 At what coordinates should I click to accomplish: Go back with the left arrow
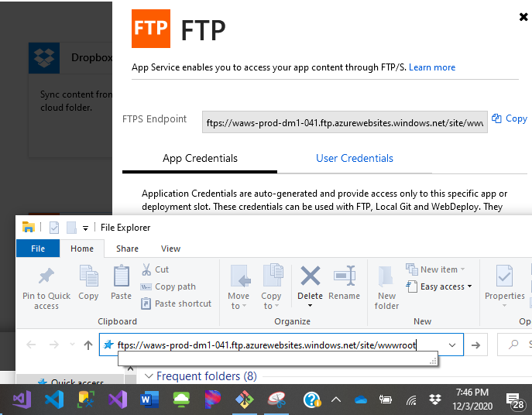(x=31, y=345)
